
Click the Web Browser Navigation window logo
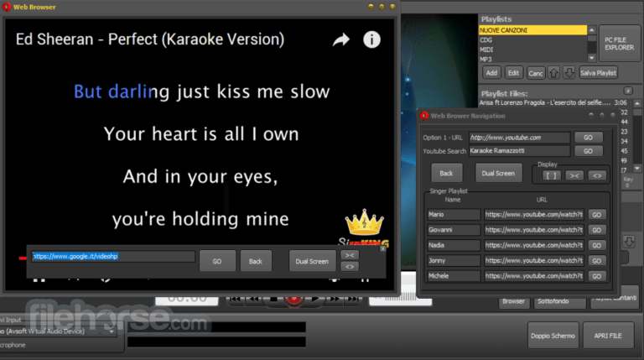click(423, 116)
